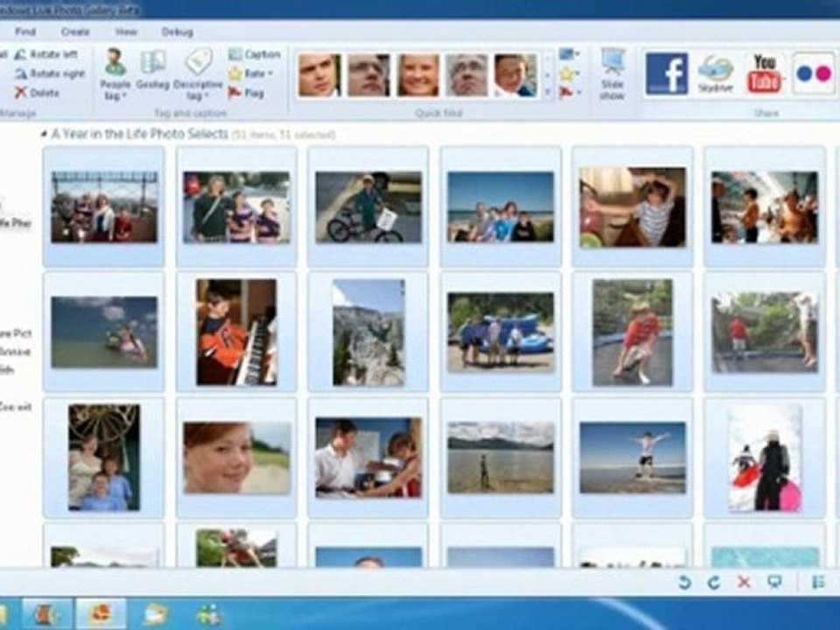Open the Messenger people icon on taskbar

[209, 614]
